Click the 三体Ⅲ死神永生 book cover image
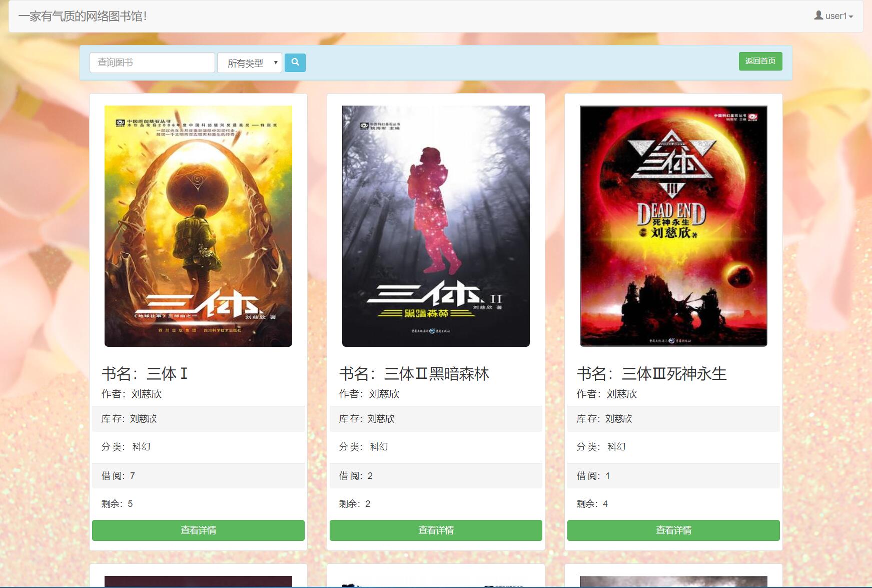This screenshot has width=872, height=588. (x=673, y=226)
